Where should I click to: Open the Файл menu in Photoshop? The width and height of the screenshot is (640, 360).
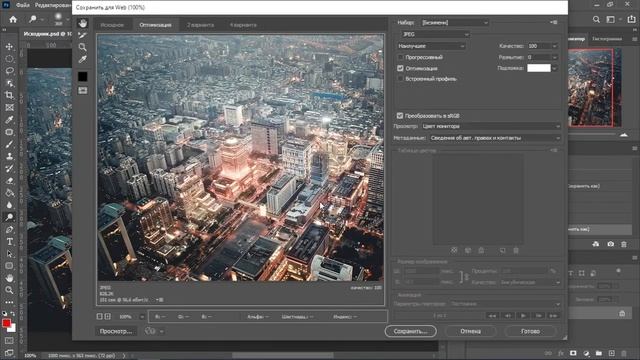(22, 5)
